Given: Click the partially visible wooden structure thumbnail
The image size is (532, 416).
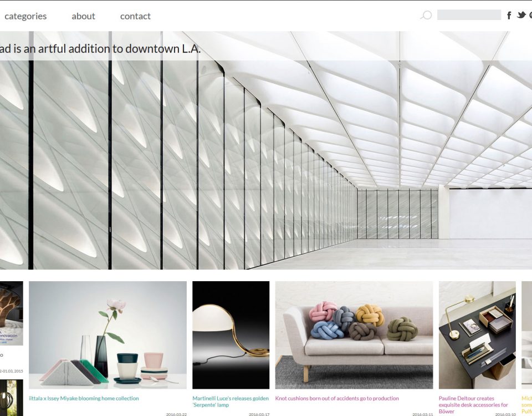Looking at the screenshot, I should 12,313.
